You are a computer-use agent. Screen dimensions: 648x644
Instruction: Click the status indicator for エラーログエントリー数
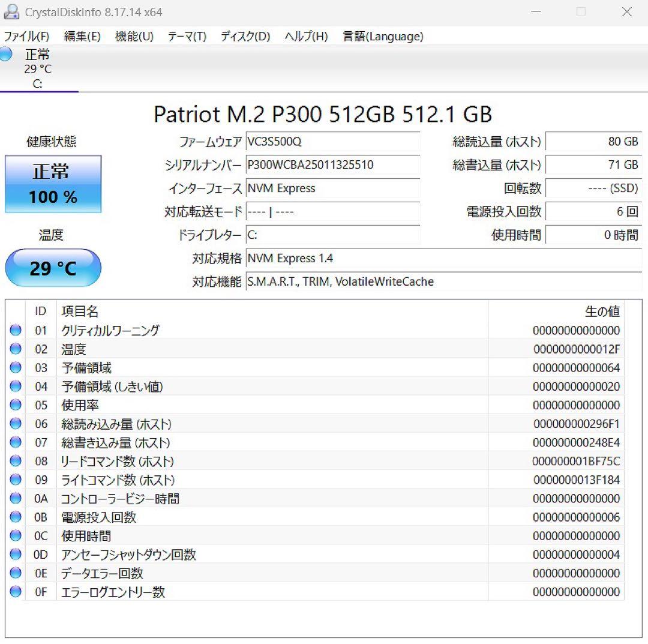15,592
